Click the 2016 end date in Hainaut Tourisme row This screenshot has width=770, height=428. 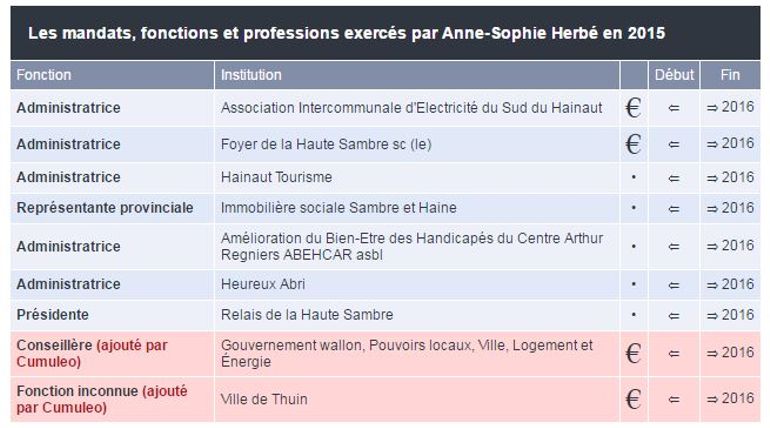731,177
